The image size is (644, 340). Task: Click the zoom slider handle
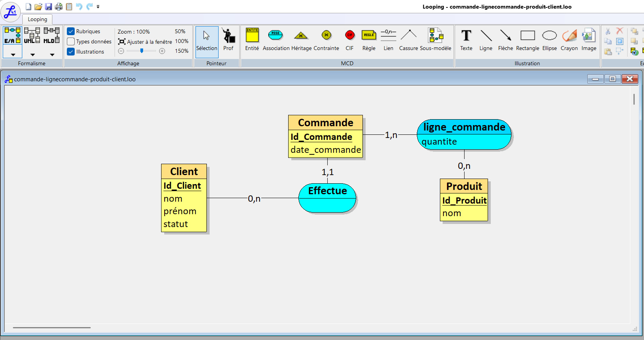(142, 51)
